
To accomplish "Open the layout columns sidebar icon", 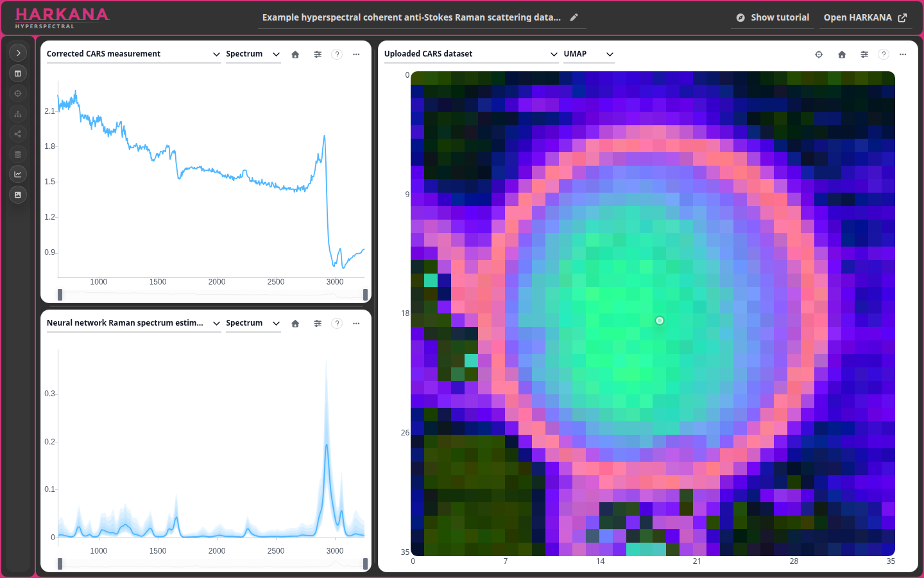I will pos(18,73).
